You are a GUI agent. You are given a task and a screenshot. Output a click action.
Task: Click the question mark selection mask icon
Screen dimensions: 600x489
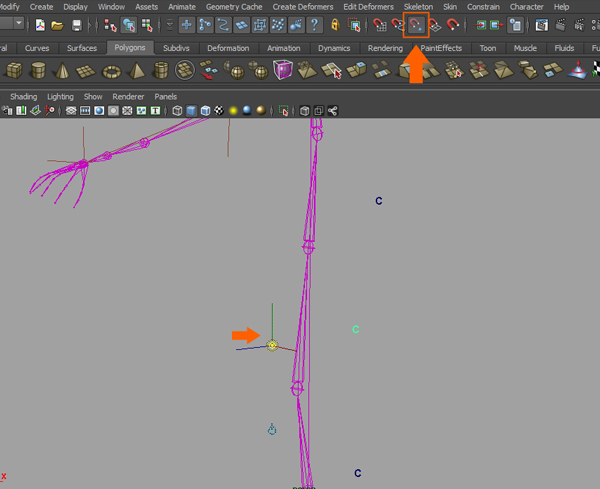(x=315, y=25)
